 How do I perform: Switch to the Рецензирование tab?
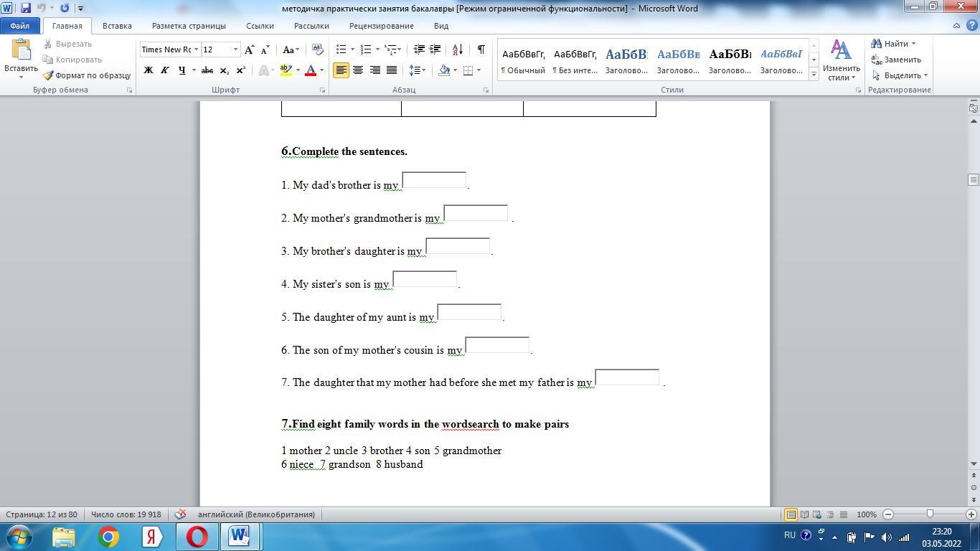[381, 26]
